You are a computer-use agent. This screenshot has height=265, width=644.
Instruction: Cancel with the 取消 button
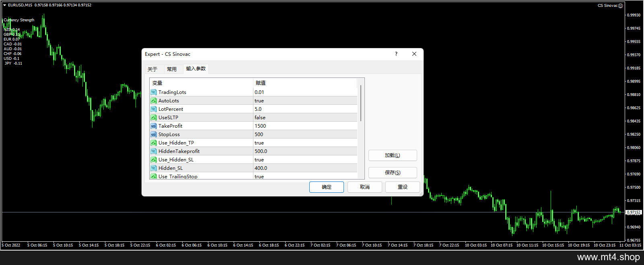[365, 187]
